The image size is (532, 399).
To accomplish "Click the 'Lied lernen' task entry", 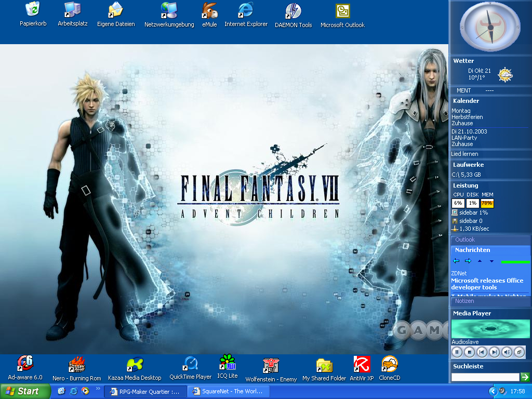I will pos(464,154).
